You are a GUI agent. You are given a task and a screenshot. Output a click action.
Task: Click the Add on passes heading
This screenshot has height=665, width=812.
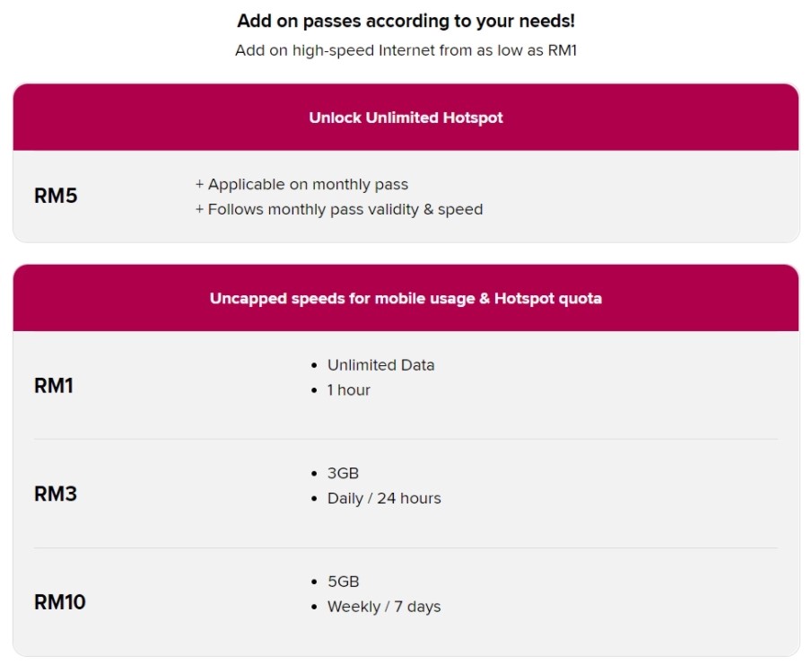[406, 21]
